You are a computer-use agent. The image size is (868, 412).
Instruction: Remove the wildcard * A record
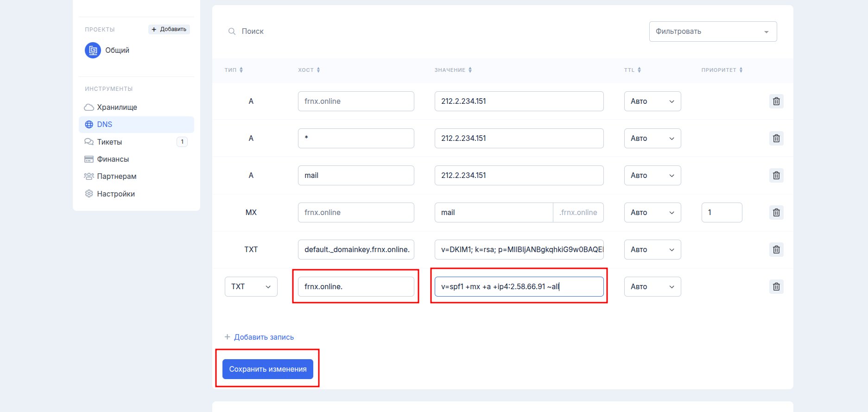(776, 138)
